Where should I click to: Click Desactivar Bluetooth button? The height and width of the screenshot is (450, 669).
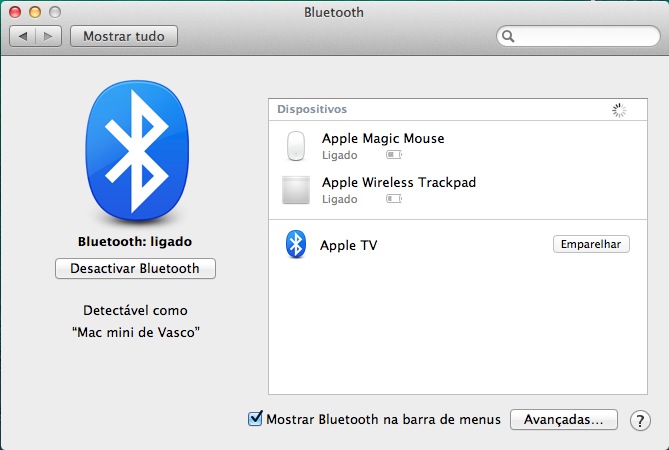tap(135, 268)
